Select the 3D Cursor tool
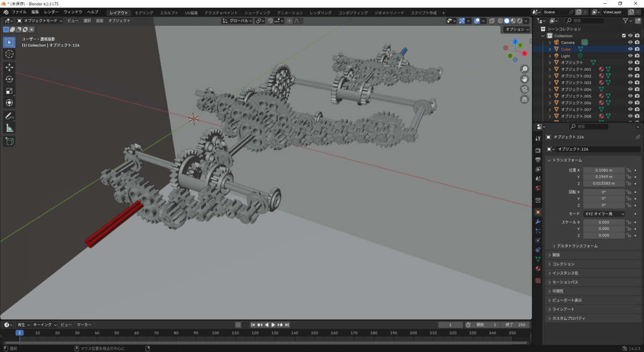 pos(9,54)
